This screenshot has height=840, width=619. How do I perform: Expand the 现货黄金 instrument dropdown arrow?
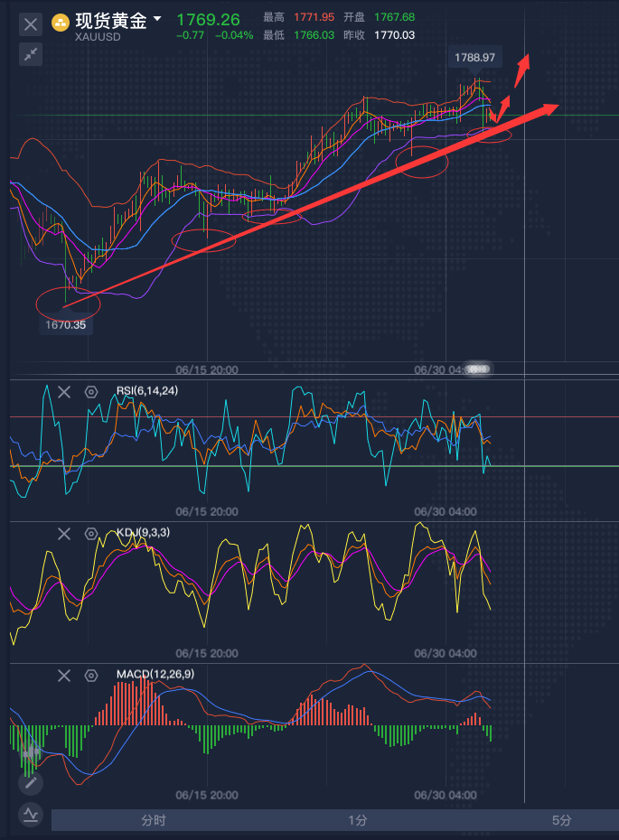tap(158, 19)
